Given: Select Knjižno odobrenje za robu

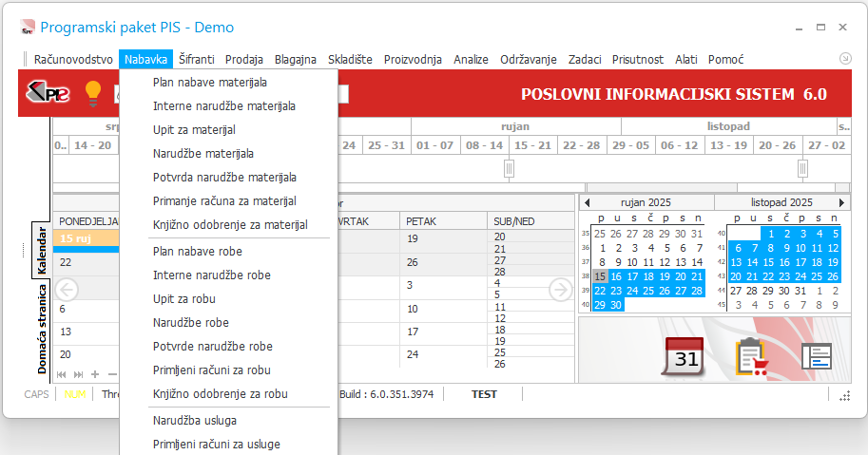Looking at the screenshot, I should [x=228, y=394].
